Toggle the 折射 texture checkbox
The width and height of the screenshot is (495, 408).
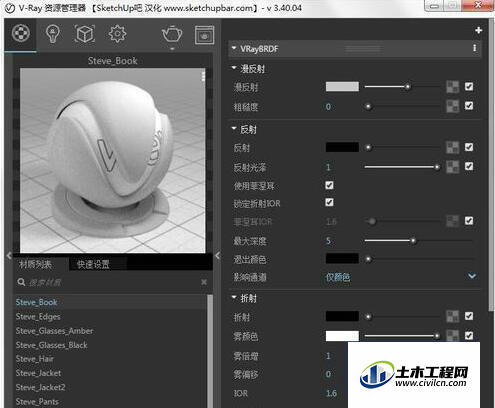click(469, 316)
